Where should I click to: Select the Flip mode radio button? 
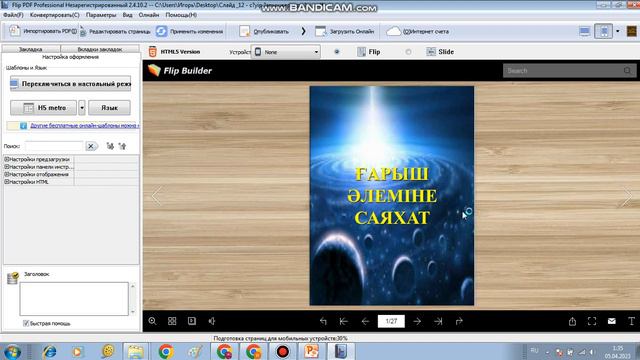[337, 52]
